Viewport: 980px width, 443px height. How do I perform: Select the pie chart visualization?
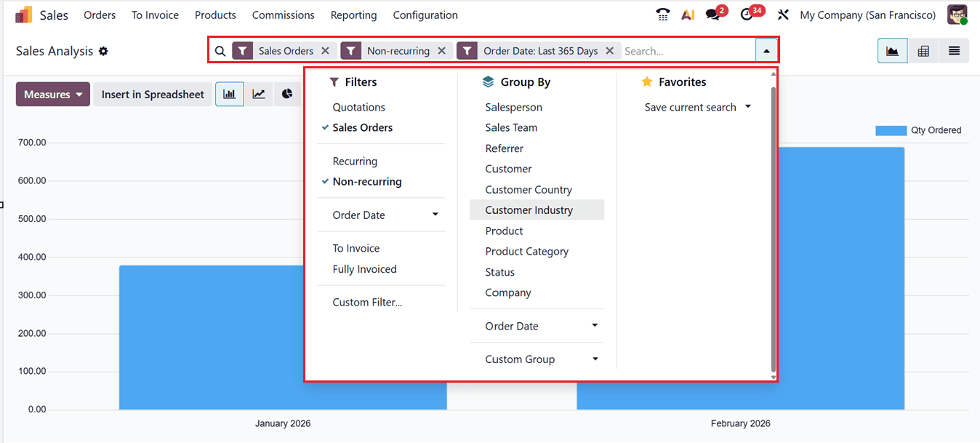click(287, 94)
